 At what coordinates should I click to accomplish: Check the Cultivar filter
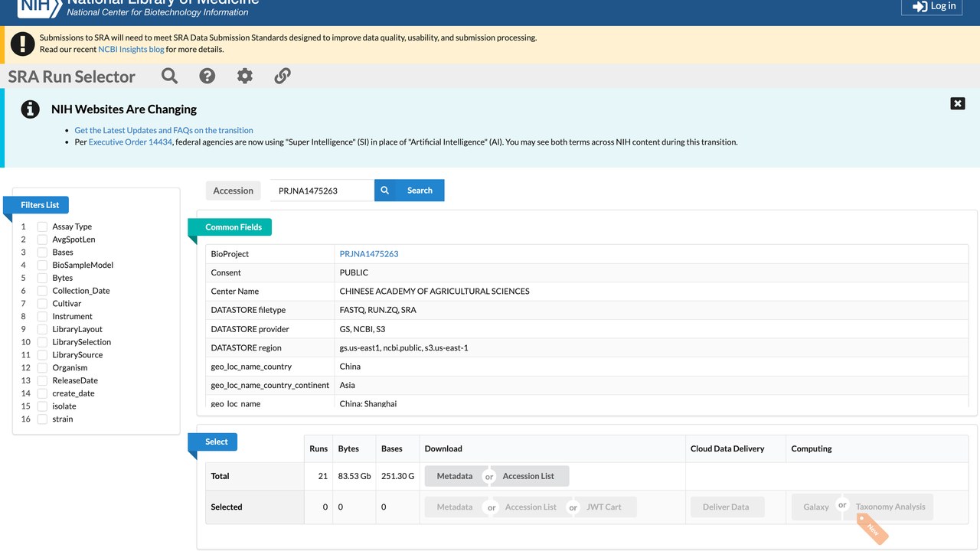click(43, 304)
